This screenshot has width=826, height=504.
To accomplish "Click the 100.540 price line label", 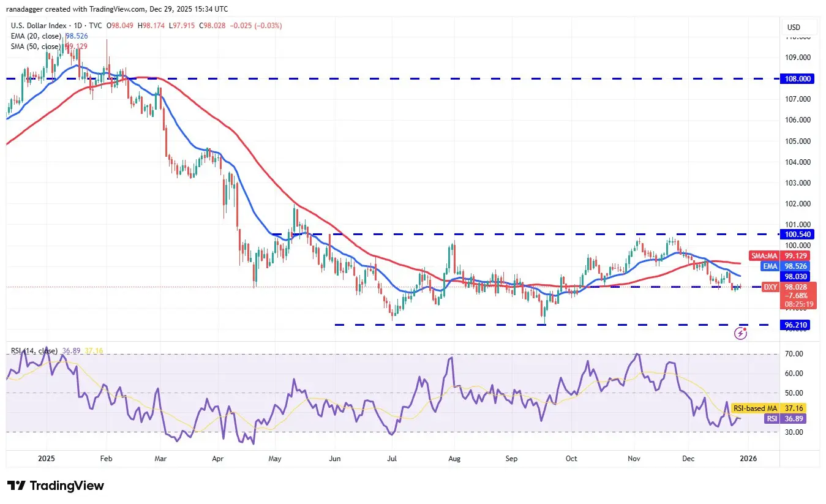I will point(798,234).
